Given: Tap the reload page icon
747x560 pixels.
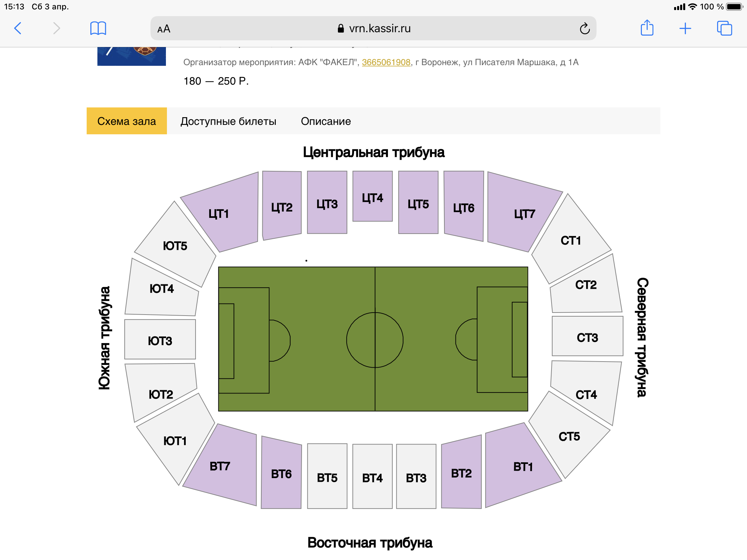Looking at the screenshot, I should click(x=584, y=29).
